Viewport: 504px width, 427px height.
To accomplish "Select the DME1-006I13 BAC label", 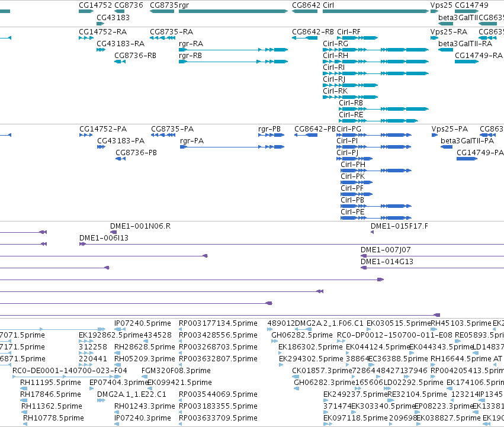I will point(104,238).
